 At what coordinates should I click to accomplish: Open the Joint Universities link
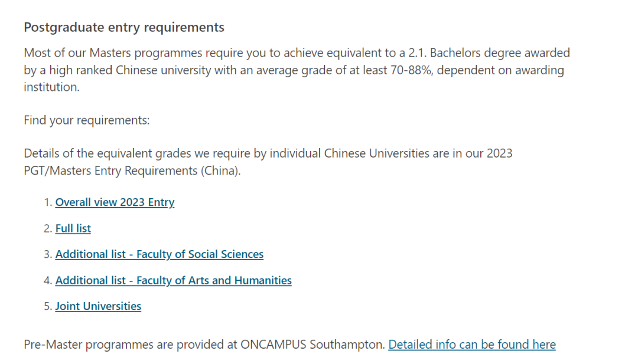(x=98, y=306)
